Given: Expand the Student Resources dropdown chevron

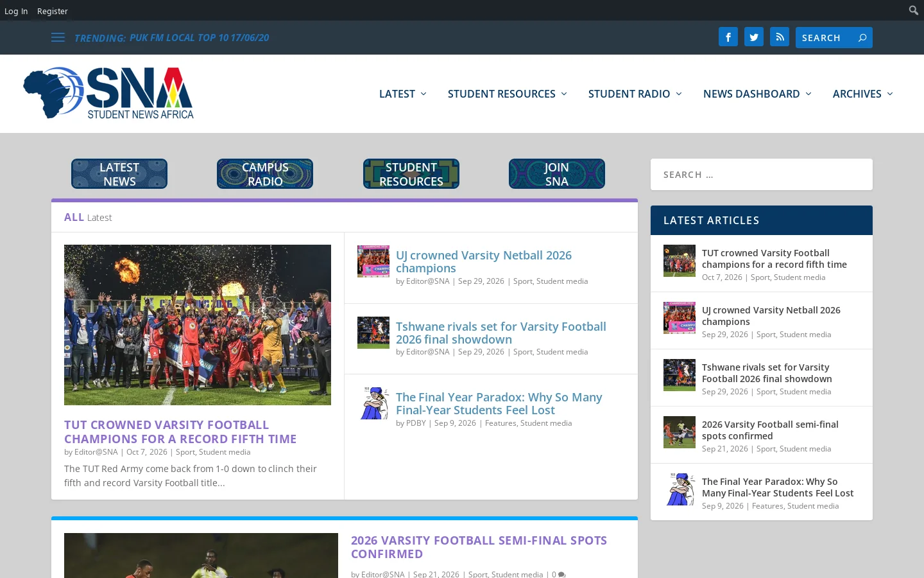Looking at the screenshot, I should pyautogui.click(x=564, y=94).
